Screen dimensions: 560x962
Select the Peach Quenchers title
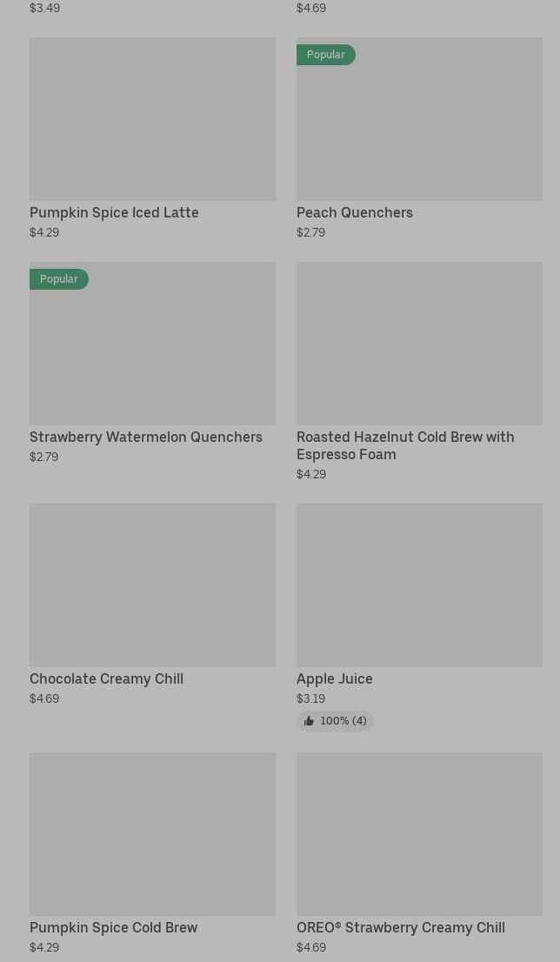point(355,212)
